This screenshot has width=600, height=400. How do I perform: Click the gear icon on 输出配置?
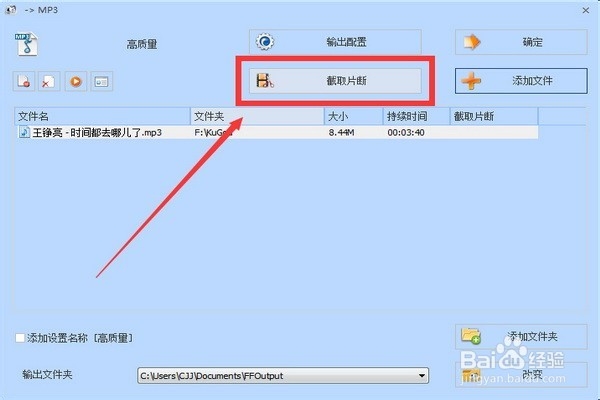[x=265, y=42]
